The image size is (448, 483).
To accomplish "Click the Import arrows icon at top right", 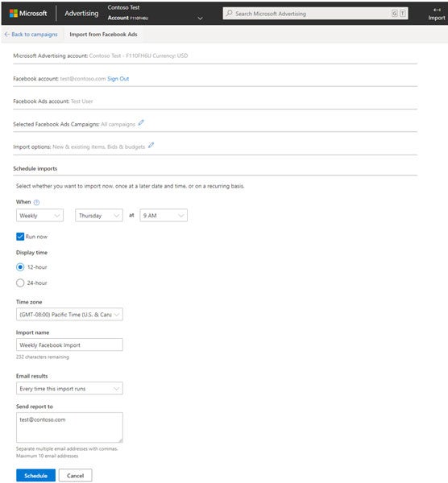I will 437,10.
